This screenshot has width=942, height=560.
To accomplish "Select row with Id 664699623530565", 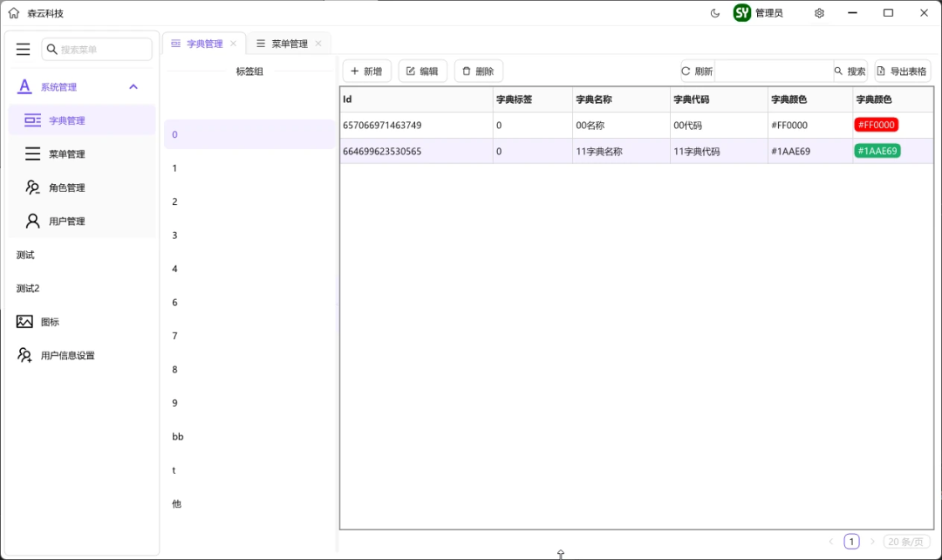I will pyautogui.click(x=637, y=151).
